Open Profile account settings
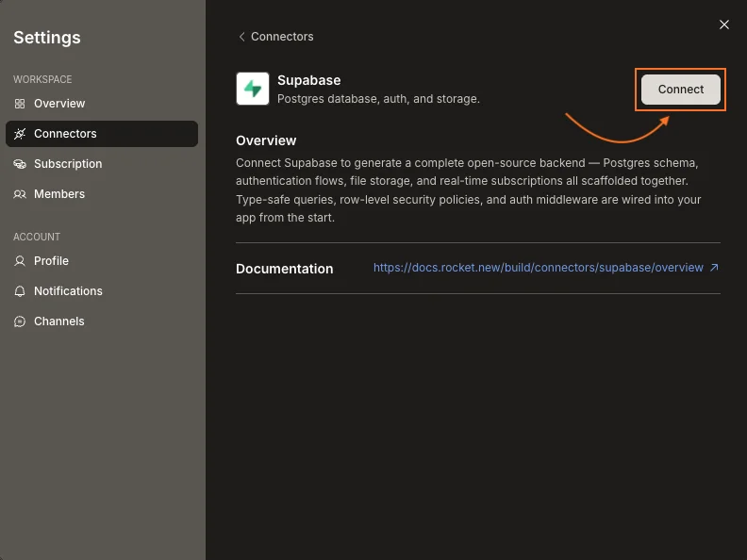747x560 pixels. 102,261
